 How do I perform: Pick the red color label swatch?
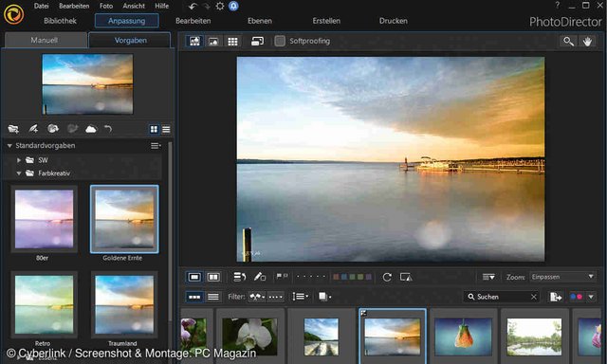pos(336,277)
